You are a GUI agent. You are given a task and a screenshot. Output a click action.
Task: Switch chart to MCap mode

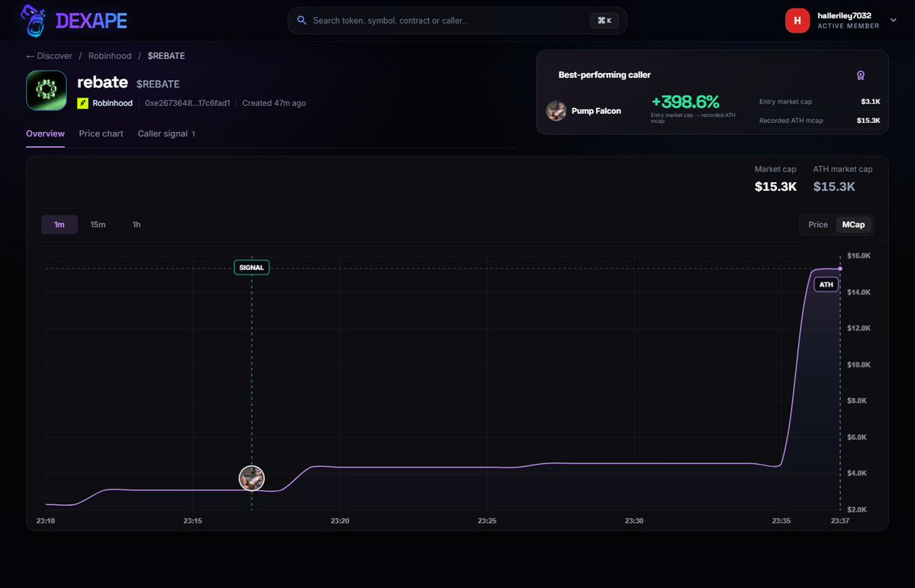click(x=853, y=224)
